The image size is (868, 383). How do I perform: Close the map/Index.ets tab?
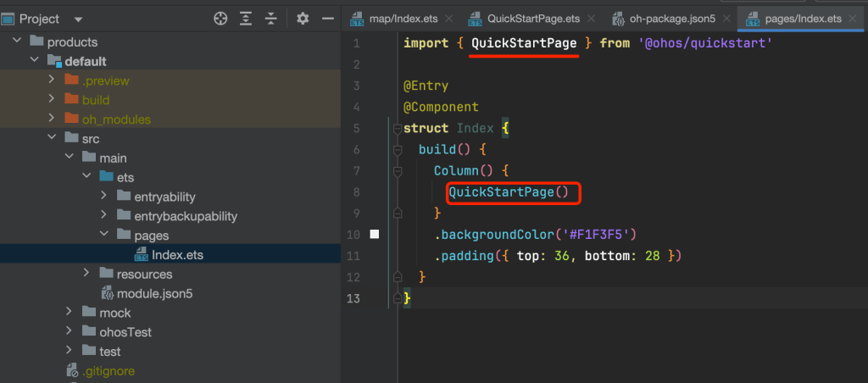coord(449,19)
